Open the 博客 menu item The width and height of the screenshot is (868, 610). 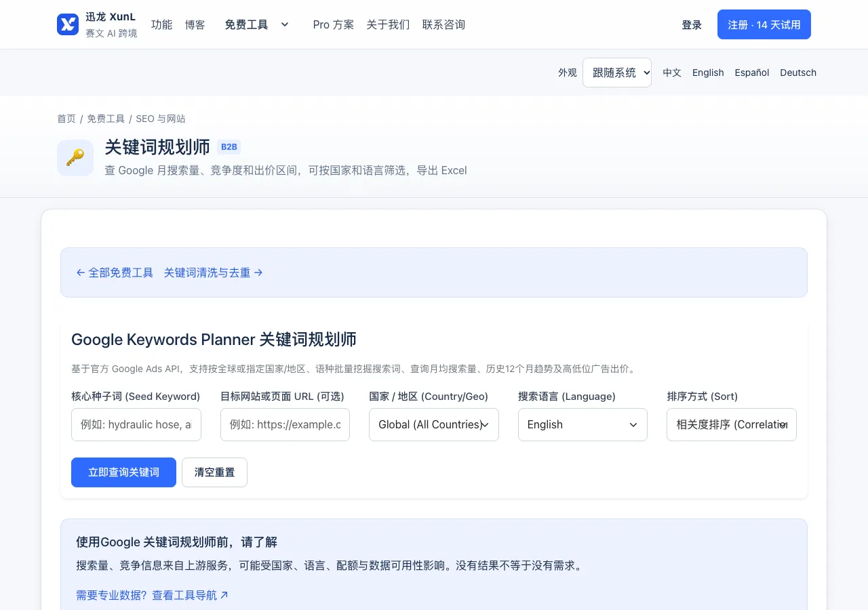pos(195,24)
